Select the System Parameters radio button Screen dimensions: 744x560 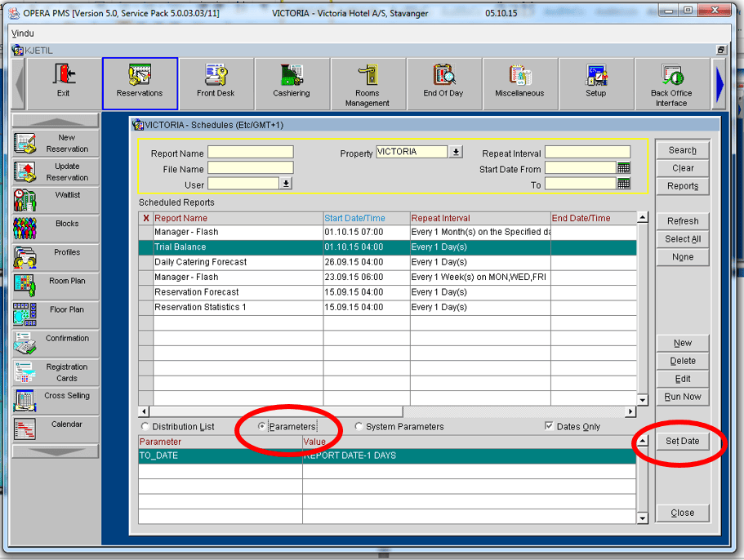pos(359,427)
